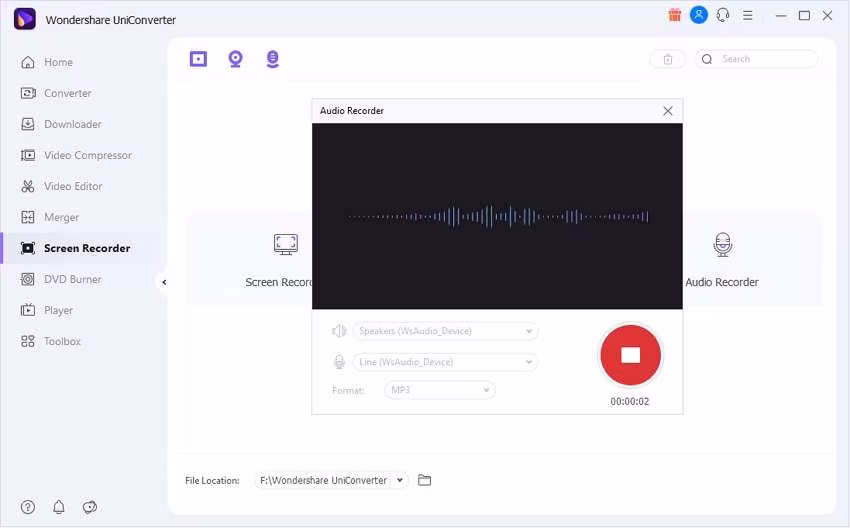Open the Player section

coord(46,310)
